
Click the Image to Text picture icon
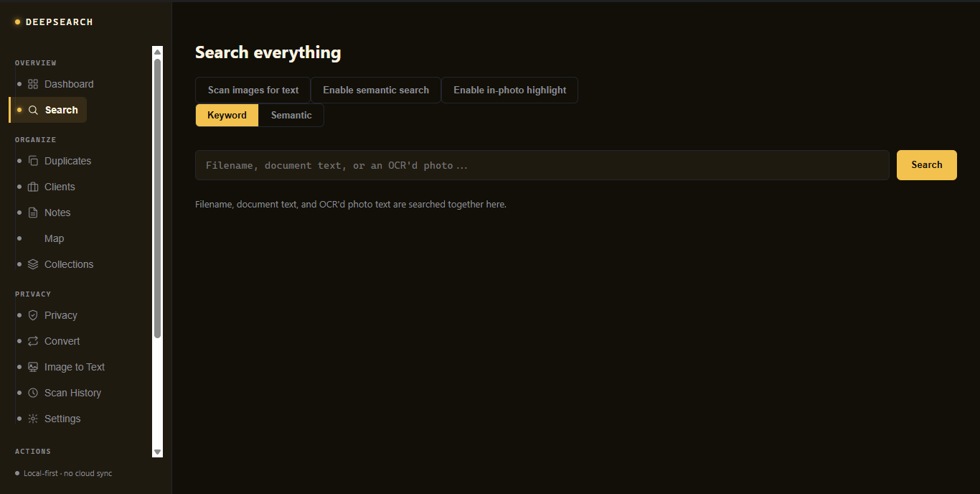[x=33, y=367]
